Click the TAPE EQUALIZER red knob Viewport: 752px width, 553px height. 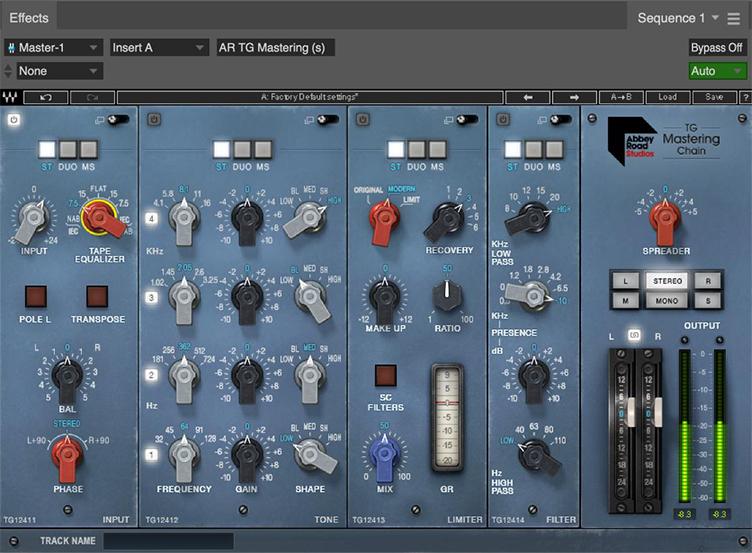coord(100,218)
